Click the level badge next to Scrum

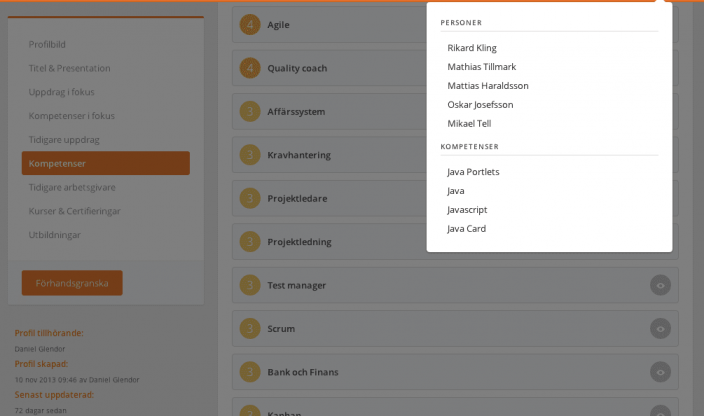click(250, 328)
